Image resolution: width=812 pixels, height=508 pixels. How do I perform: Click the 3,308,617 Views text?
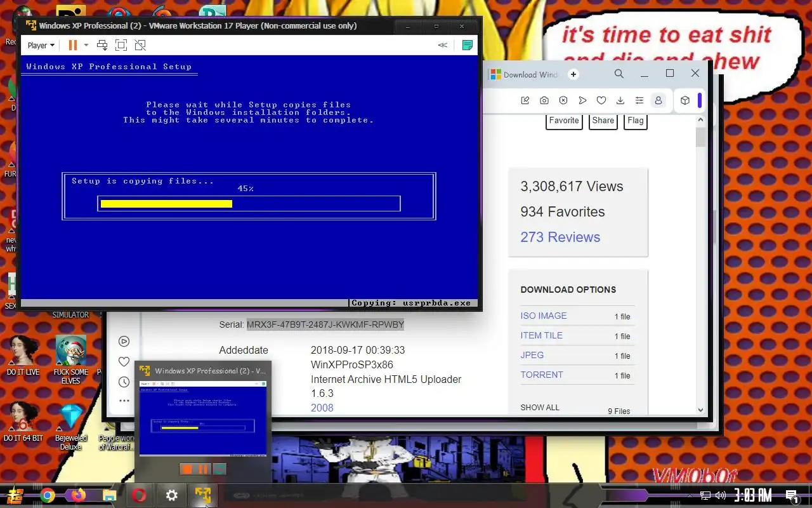(x=572, y=186)
